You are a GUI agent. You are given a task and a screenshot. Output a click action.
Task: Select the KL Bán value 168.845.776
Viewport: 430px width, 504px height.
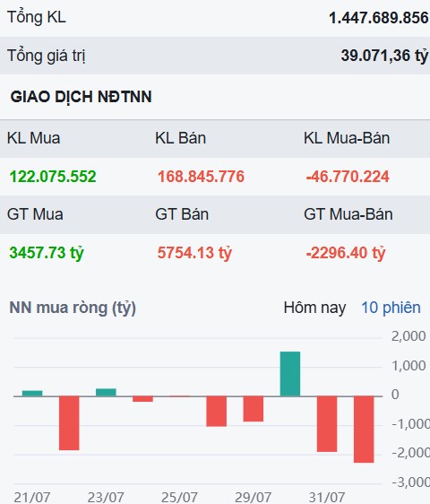(x=201, y=177)
